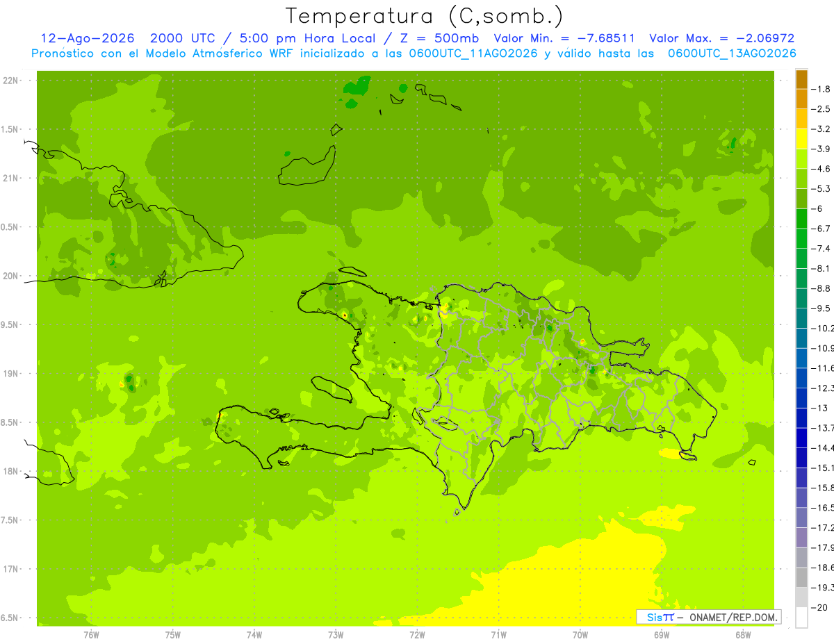Select the 17N latitude axis label
The height and width of the screenshot is (644, 834).
pyautogui.click(x=10, y=569)
